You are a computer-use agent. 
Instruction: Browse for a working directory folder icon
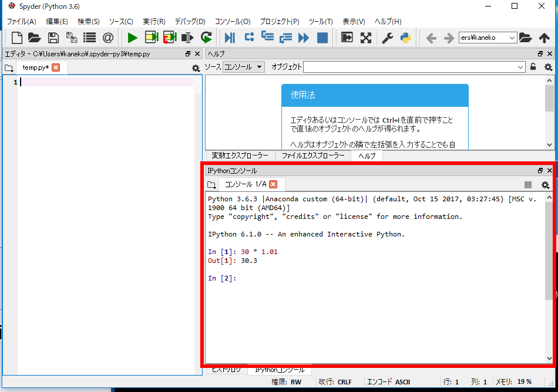point(525,38)
